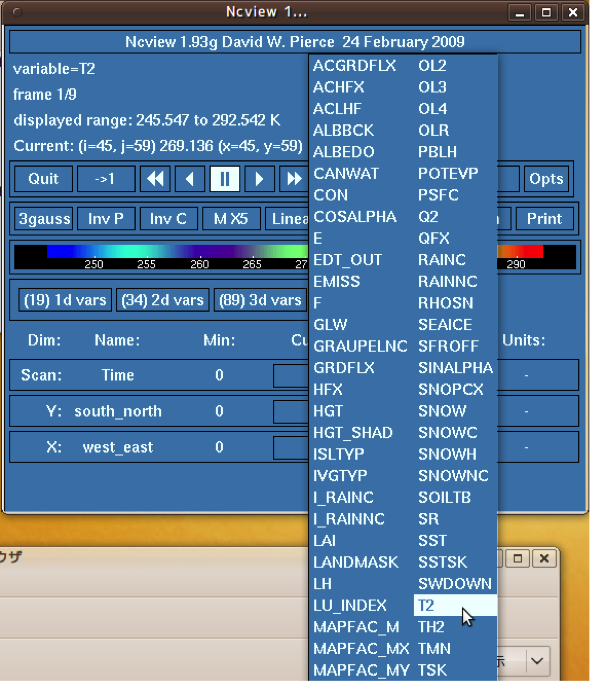
Task: Click the Quit button
Action: click(43, 179)
